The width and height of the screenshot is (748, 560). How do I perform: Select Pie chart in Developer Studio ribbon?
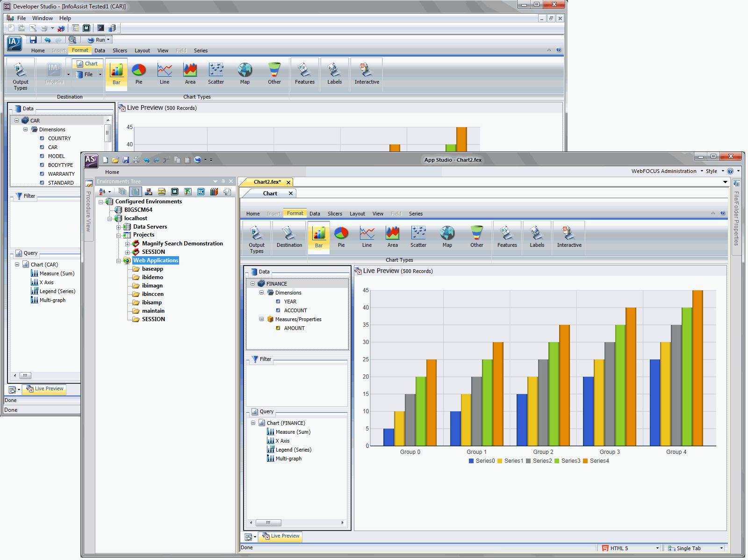139,74
